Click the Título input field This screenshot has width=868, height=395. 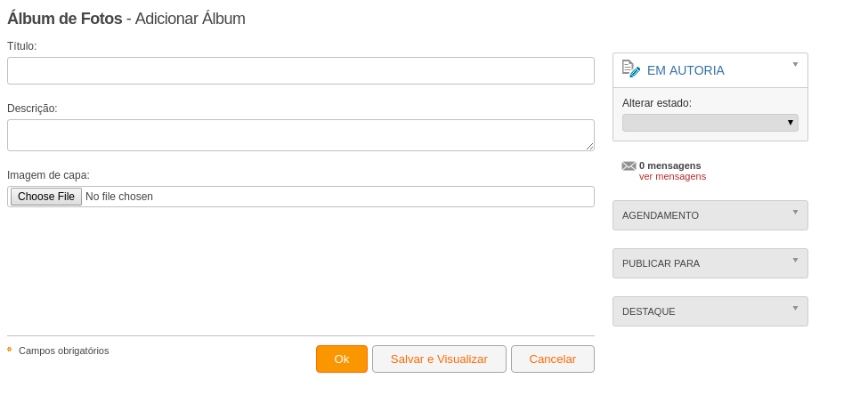(x=301, y=71)
